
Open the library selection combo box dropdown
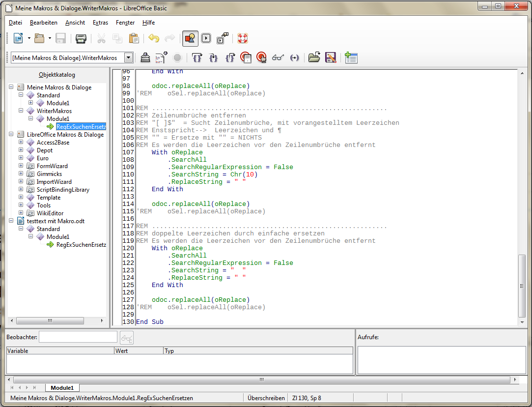pyautogui.click(x=128, y=58)
